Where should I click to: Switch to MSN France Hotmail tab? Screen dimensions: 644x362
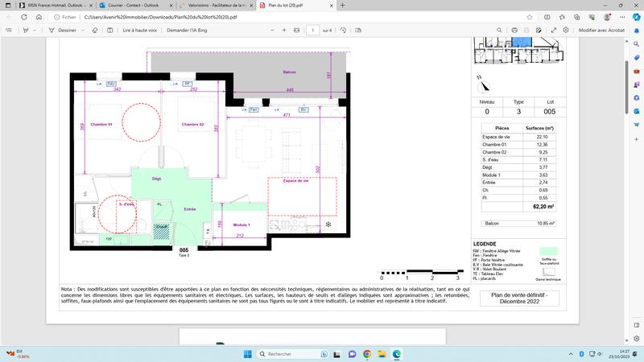[x=56, y=5]
